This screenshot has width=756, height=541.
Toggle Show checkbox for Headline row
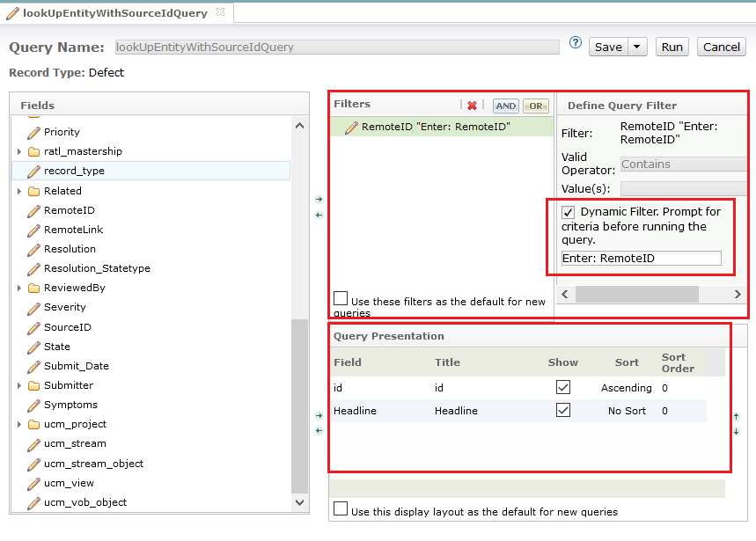pyautogui.click(x=563, y=410)
